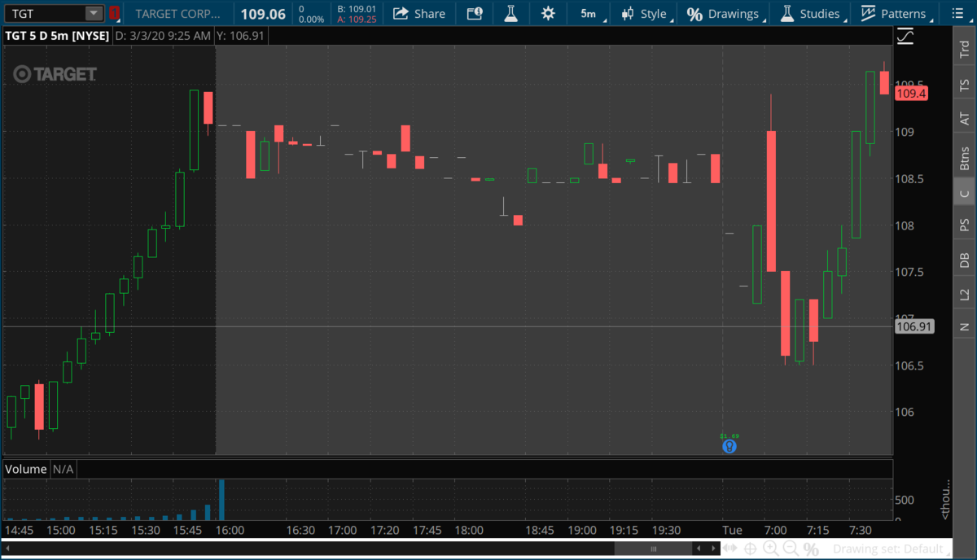Click the flask quick-study icon next to Share
Screen dimensions: 977x560
click(510, 13)
